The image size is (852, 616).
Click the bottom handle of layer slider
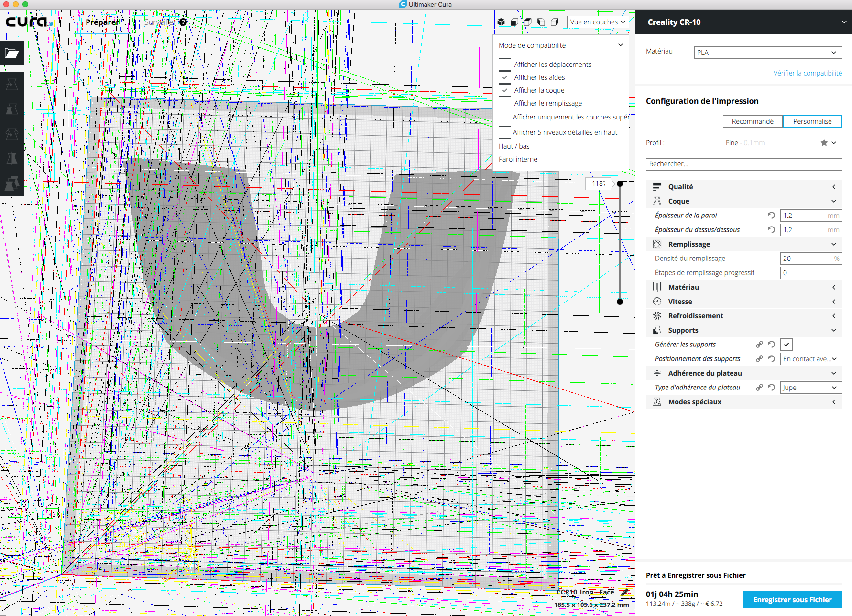click(x=620, y=302)
